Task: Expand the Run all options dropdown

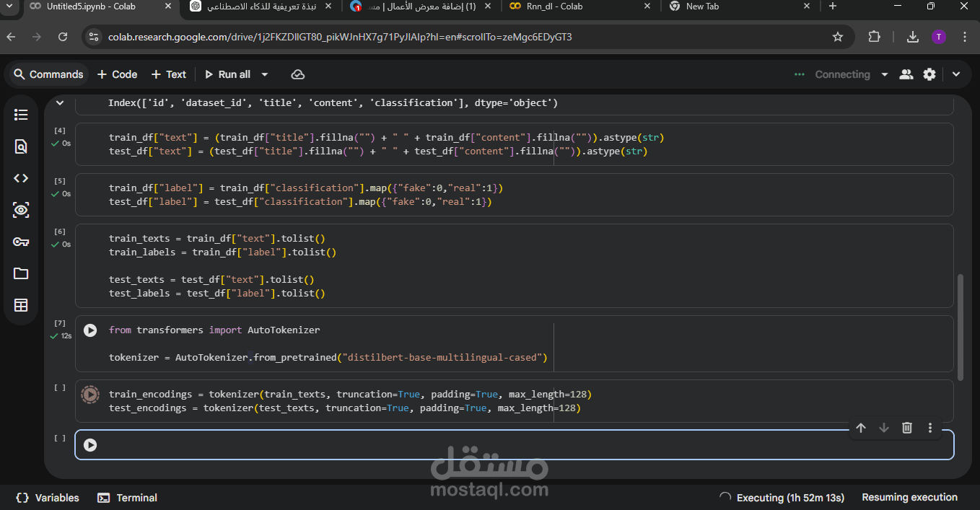Action: point(265,74)
